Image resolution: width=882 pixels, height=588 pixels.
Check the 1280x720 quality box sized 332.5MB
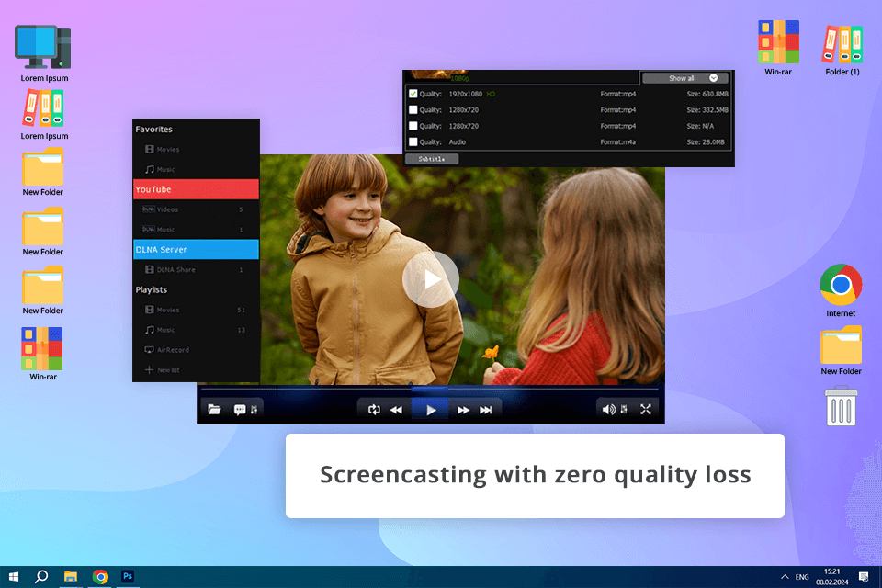click(x=413, y=109)
